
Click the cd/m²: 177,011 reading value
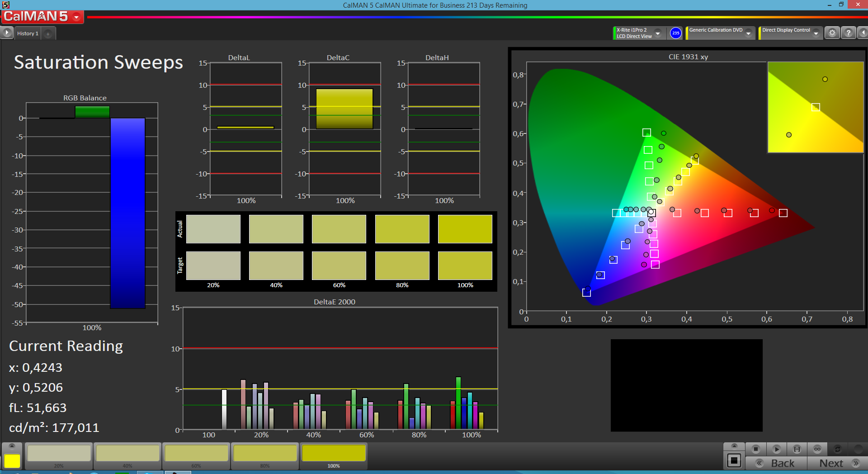[54, 427]
